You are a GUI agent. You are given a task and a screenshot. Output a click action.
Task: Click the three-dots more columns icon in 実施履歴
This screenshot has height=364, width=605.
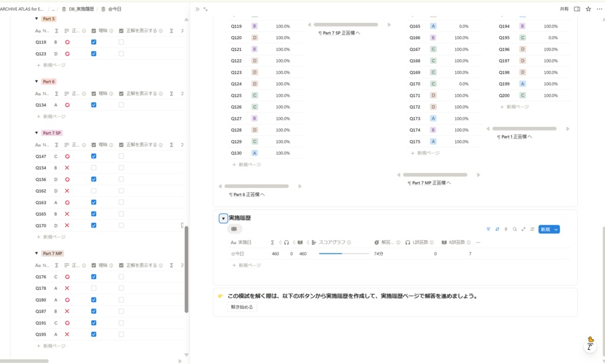[x=478, y=242]
